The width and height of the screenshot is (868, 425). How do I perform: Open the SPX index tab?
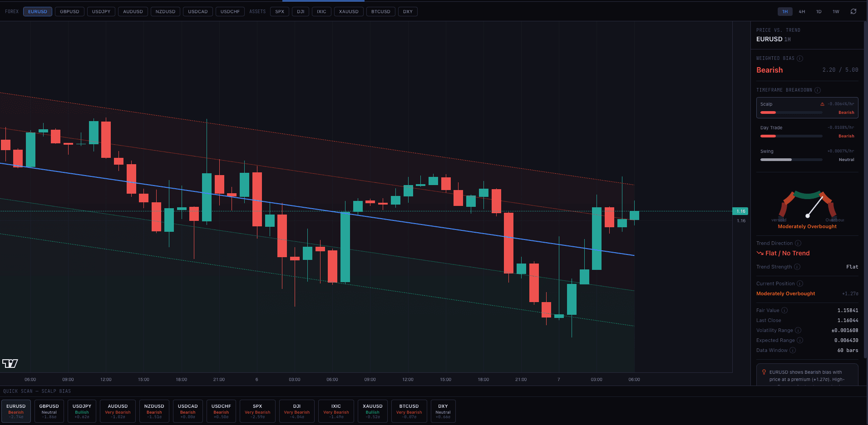pyautogui.click(x=279, y=11)
